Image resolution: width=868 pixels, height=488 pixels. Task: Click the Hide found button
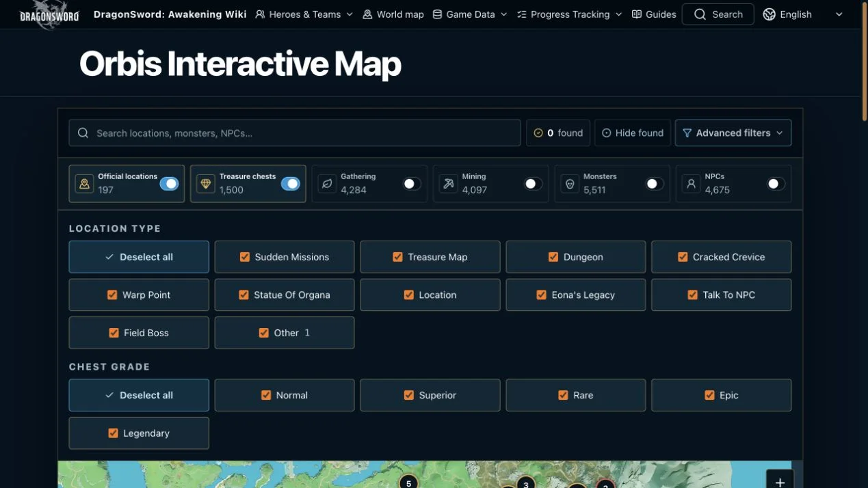pyautogui.click(x=633, y=133)
